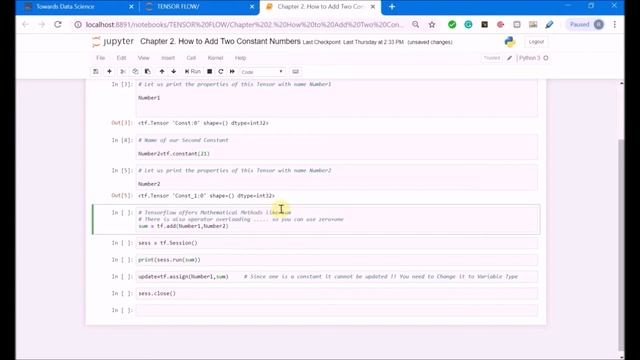This screenshot has height=360, width=640.
Task: Close the Chapter 2 notebook tab
Action: pyautogui.click(x=373, y=7)
